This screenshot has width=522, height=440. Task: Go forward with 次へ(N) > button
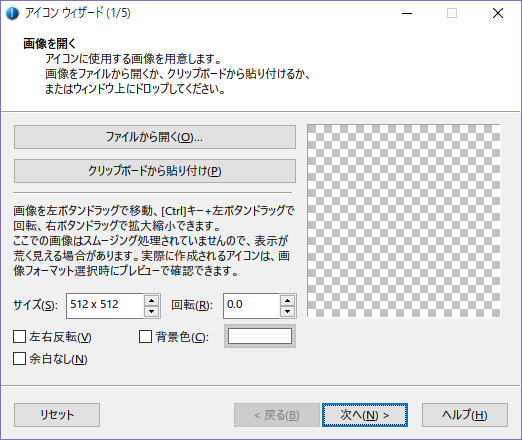click(x=365, y=415)
